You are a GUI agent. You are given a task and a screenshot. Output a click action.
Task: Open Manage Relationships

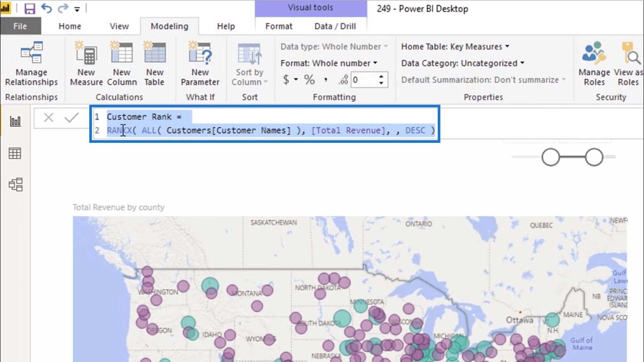[31, 64]
